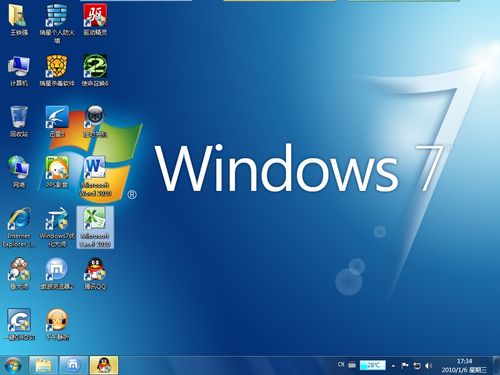Click the Show Desktop button at taskbar end
This screenshot has width=500, height=375.
[496, 365]
